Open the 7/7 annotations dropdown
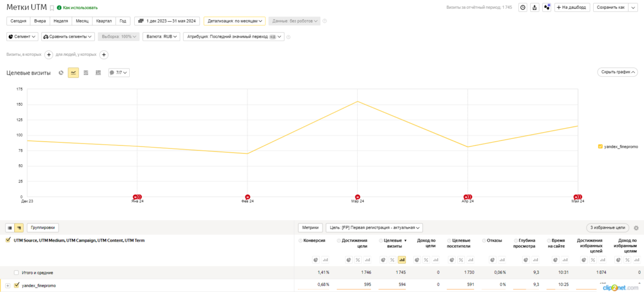Screen dimensions: 644x292 pos(119,73)
